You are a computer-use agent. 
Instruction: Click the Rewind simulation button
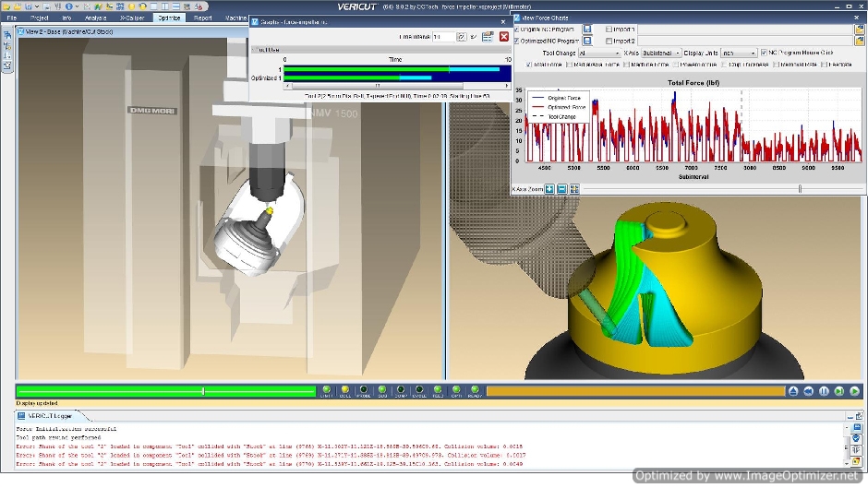(808, 391)
